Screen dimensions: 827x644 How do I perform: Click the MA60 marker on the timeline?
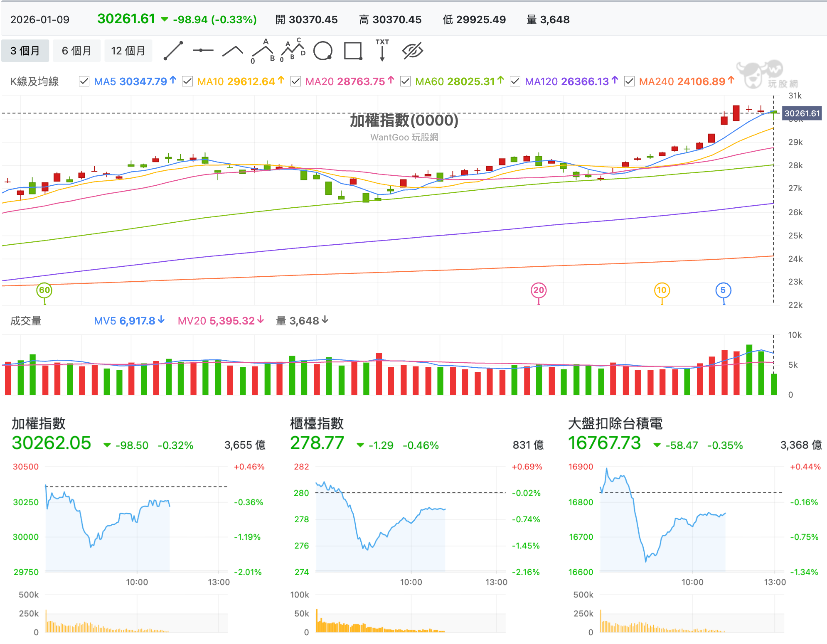(x=44, y=290)
